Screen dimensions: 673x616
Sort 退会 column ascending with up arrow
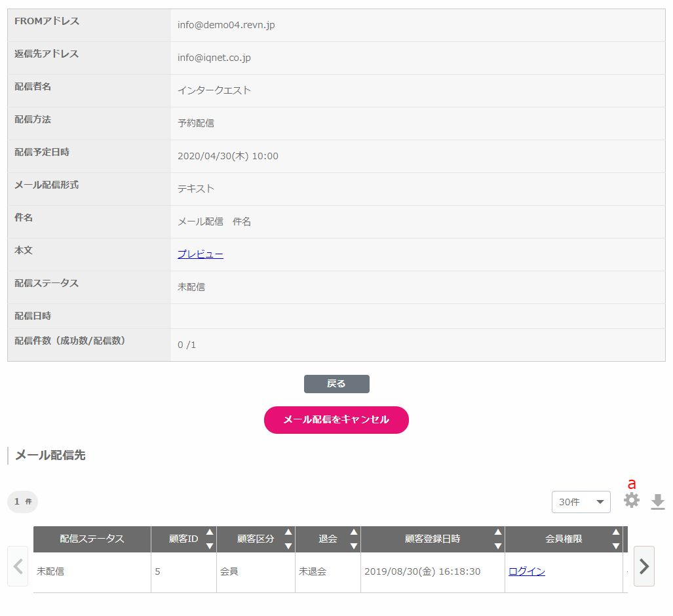click(x=354, y=532)
